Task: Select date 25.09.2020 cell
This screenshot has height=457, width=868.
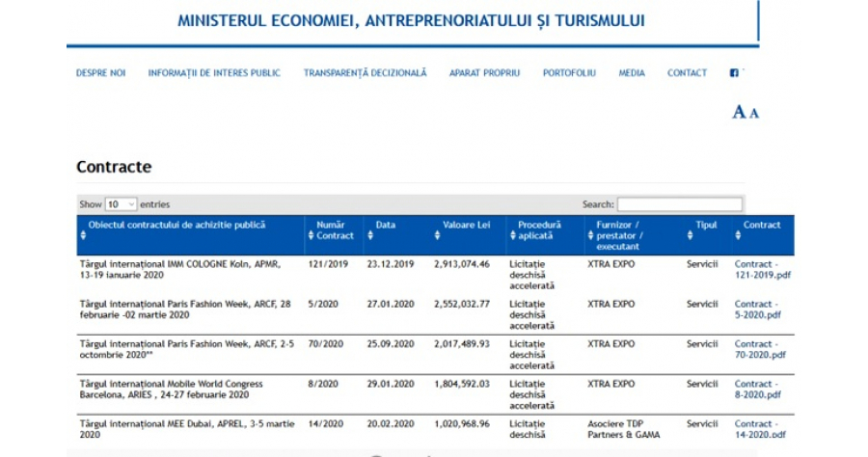Action: [391, 343]
